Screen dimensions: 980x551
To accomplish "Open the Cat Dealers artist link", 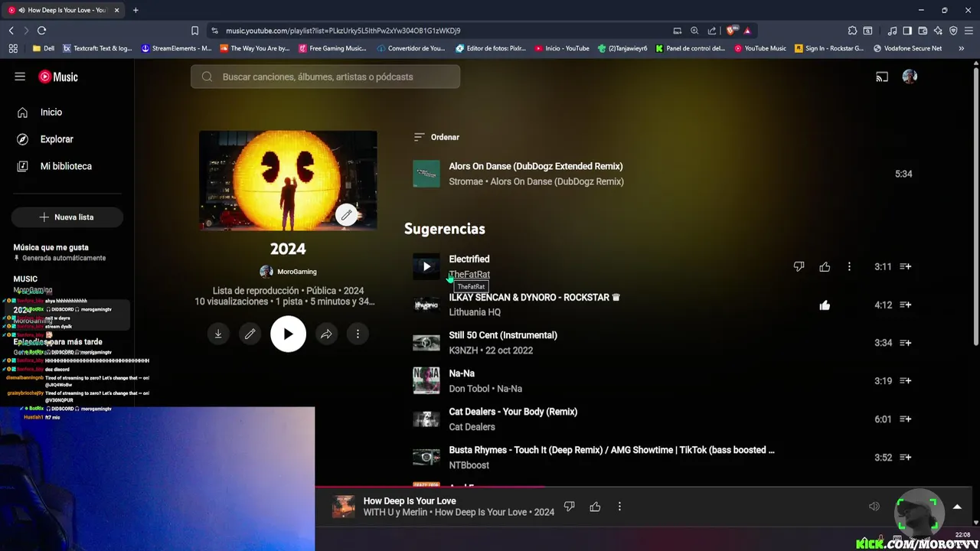I will [x=472, y=427].
